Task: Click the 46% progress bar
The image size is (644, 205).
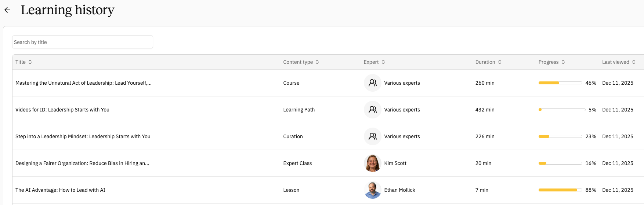Action: coord(560,83)
